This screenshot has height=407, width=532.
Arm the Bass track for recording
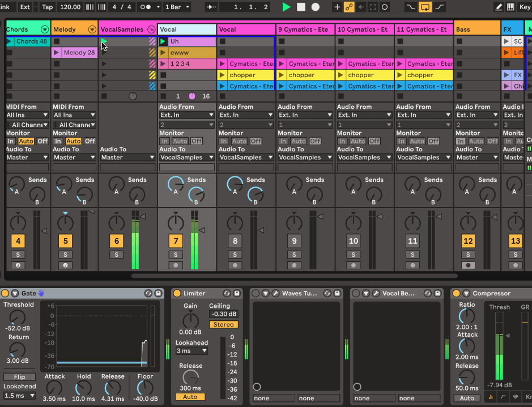pos(467,265)
